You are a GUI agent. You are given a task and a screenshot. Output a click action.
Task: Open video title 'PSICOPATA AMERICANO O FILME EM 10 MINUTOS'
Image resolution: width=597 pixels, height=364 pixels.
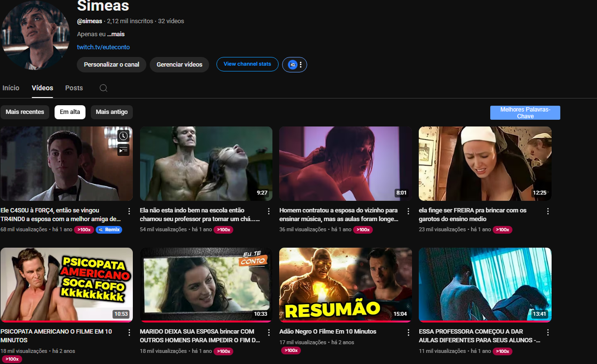tap(56, 336)
